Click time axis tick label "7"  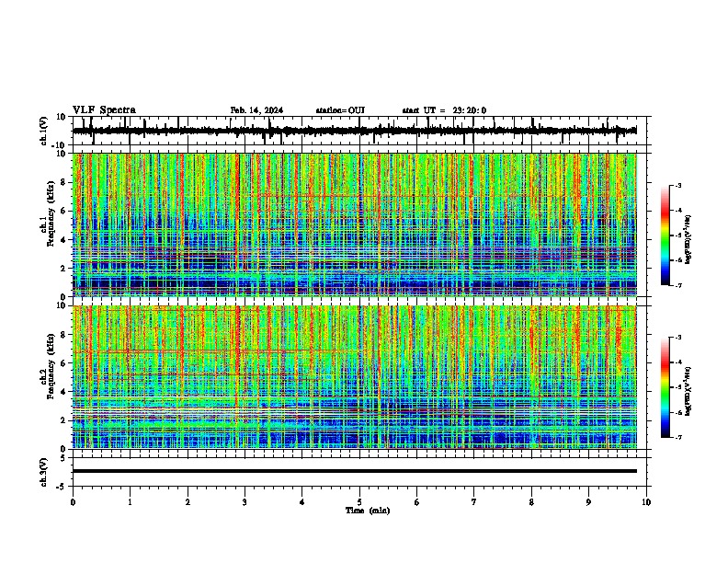coord(474,502)
